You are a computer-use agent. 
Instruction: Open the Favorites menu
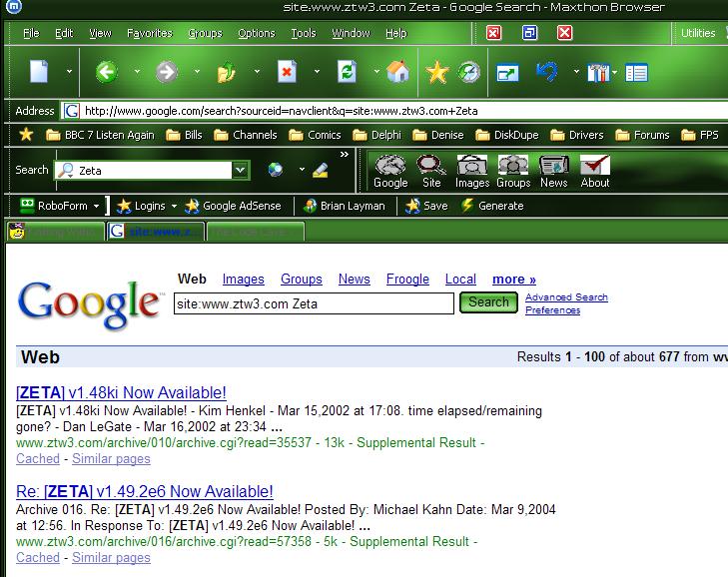150,33
